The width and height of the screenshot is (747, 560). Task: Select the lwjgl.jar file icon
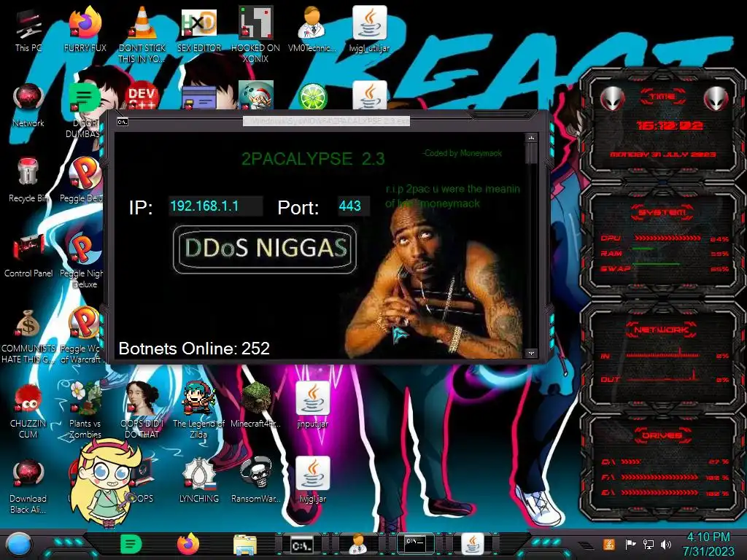pos(312,480)
